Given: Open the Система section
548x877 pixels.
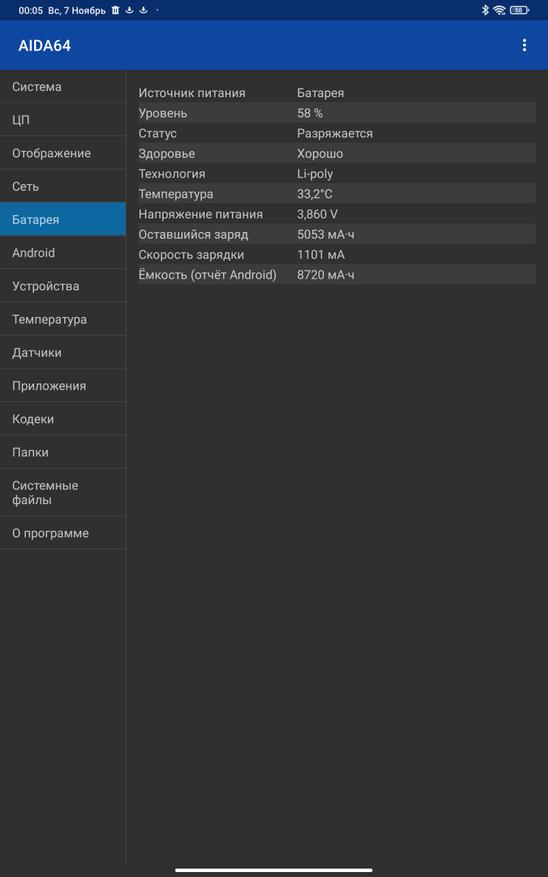Looking at the screenshot, I should pyautogui.click(x=63, y=87).
